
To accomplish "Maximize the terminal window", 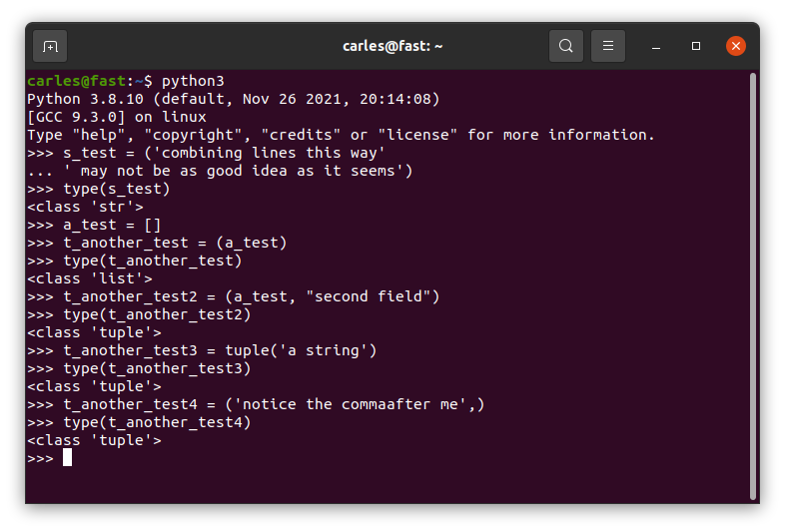I will pos(696,46).
